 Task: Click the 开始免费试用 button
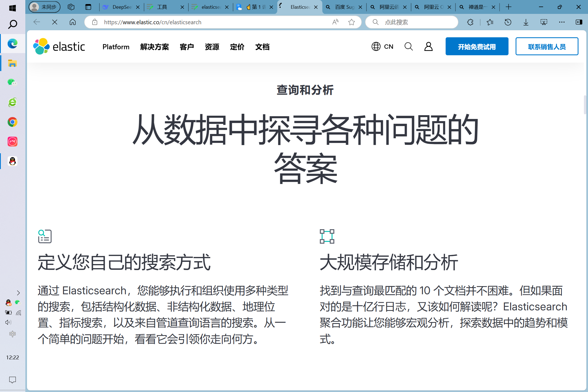point(477,46)
